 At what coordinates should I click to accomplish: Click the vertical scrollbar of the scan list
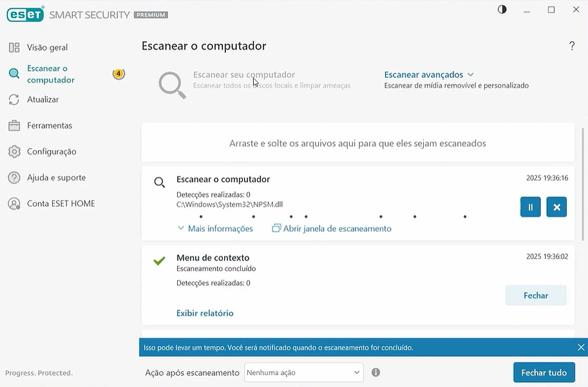(x=582, y=184)
